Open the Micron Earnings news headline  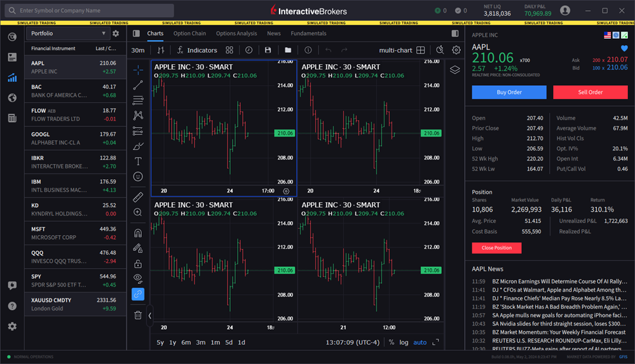coord(559,281)
